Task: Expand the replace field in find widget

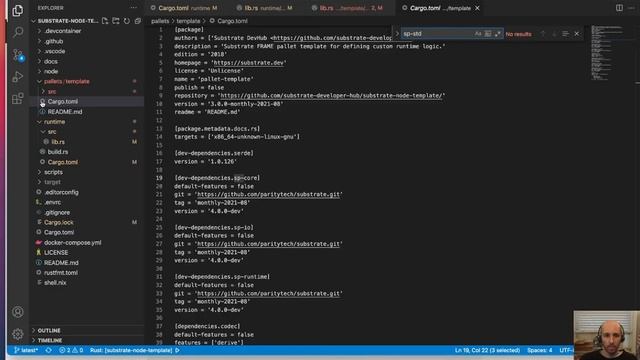Action: click(397, 34)
